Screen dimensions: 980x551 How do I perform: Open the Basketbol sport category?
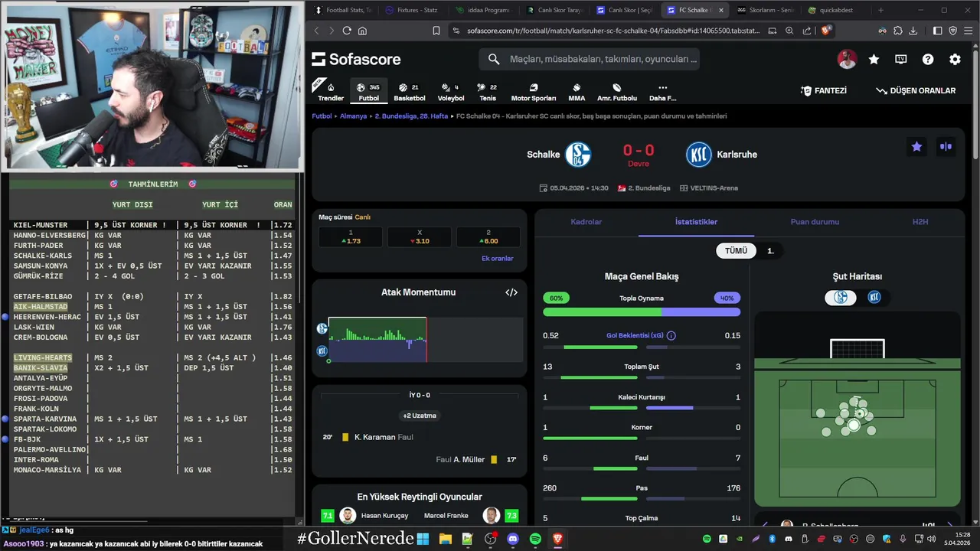pos(409,92)
